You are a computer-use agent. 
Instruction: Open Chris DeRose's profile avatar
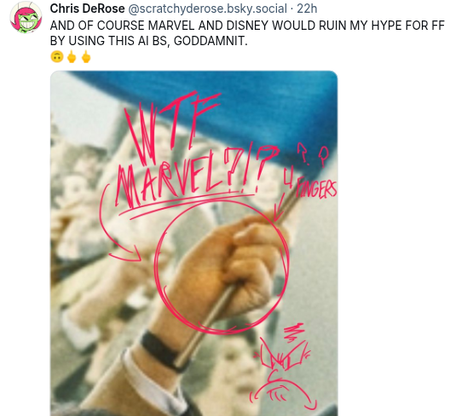[26, 17]
